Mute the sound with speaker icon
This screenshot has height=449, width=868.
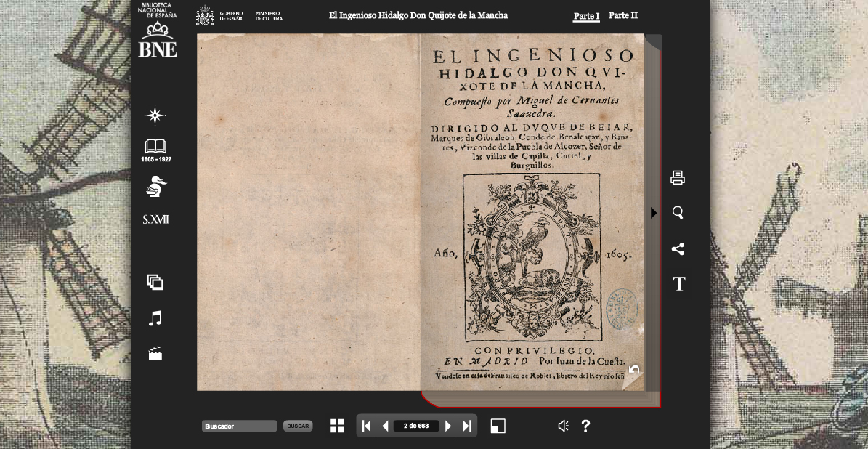point(563,426)
